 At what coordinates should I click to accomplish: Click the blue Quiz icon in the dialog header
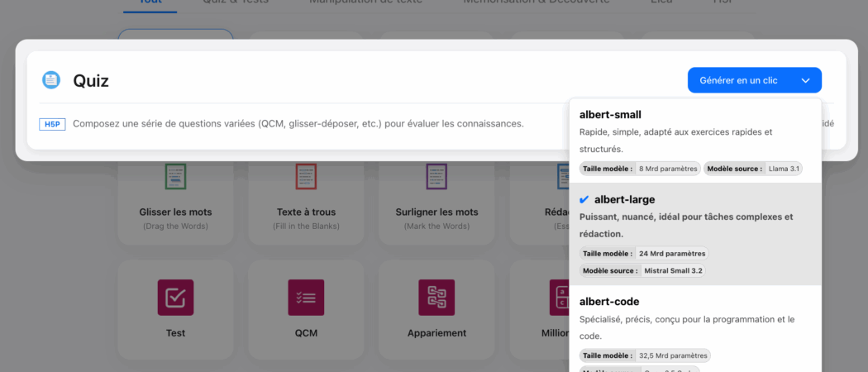click(x=51, y=80)
